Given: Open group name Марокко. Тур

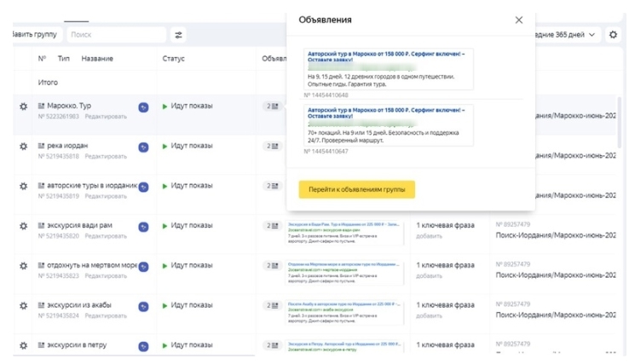Looking at the screenshot, I should point(69,106).
